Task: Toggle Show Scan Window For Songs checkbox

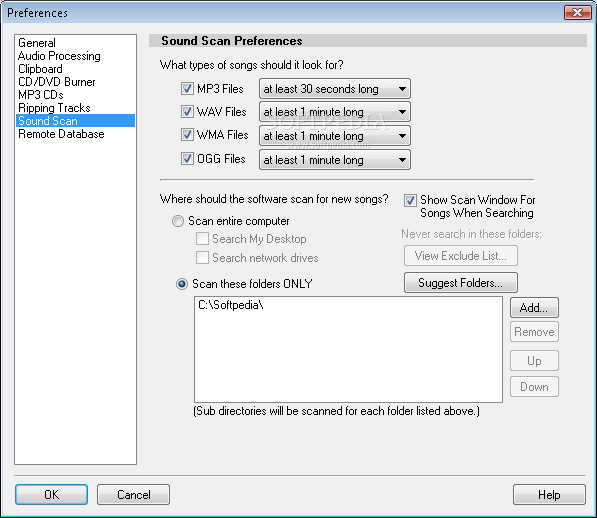Action: pos(410,200)
